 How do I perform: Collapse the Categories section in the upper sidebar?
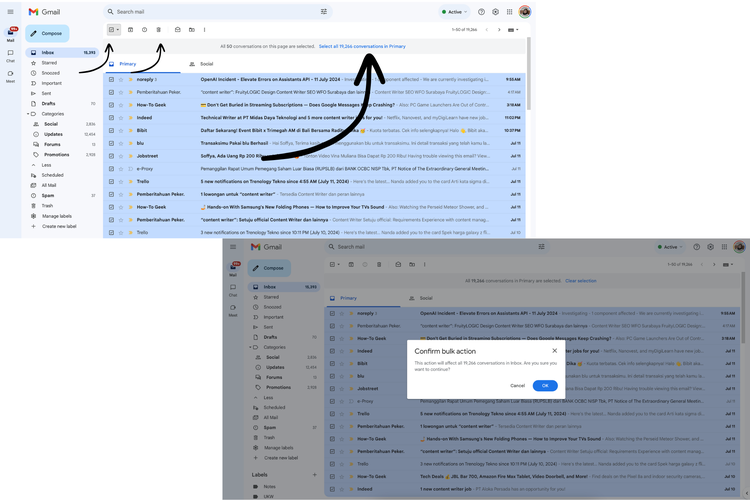34,114
